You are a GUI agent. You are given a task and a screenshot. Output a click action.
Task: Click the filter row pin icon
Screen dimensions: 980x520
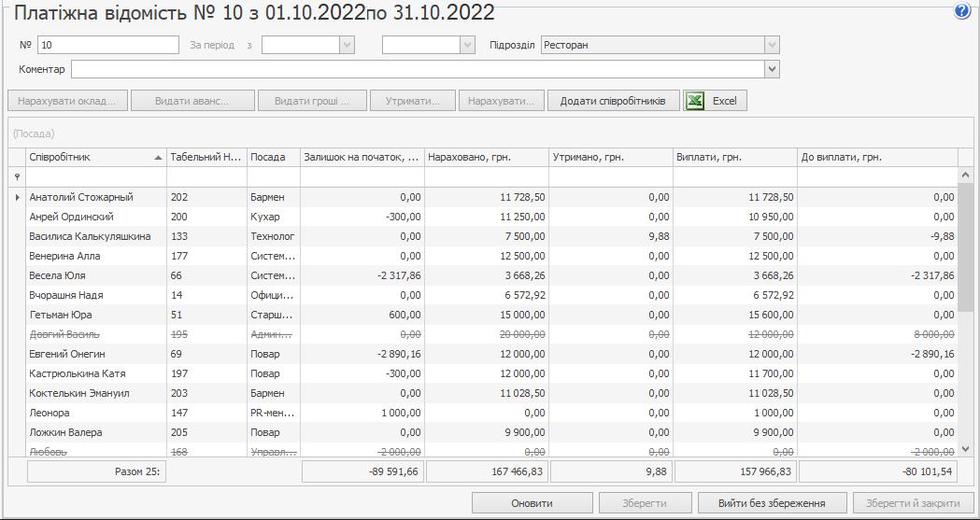(17, 176)
